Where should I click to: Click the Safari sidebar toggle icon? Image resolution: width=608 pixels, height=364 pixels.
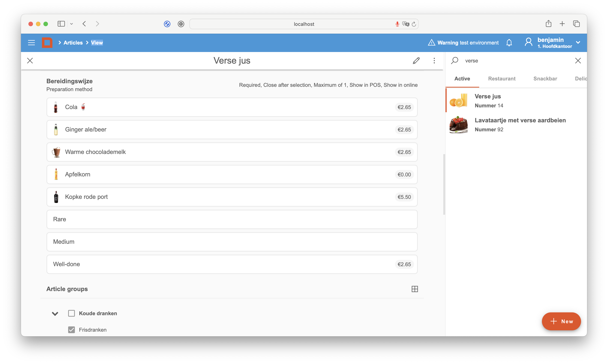point(61,24)
